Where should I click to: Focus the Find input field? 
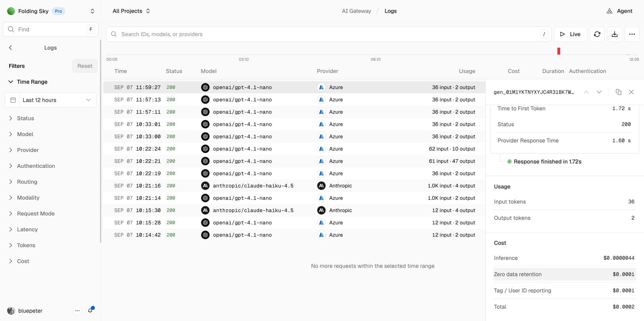tap(50, 29)
